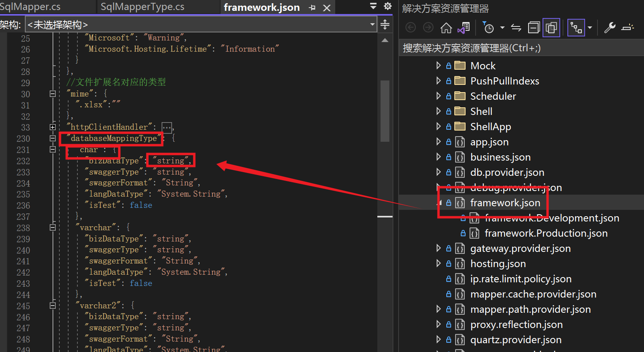Click the "Microsoft.Hosting.Lifetime" key text
The height and width of the screenshot is (352, 644).
[x=148, y=49]
